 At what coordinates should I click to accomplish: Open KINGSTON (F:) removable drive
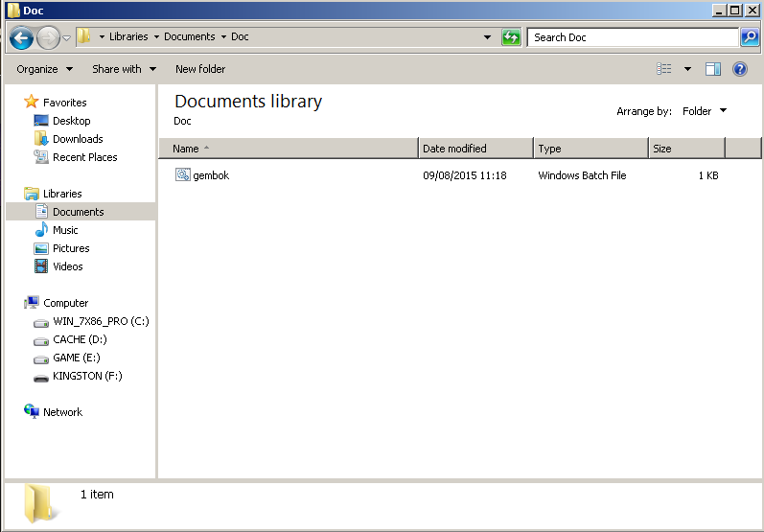click(x=87, y=376)
